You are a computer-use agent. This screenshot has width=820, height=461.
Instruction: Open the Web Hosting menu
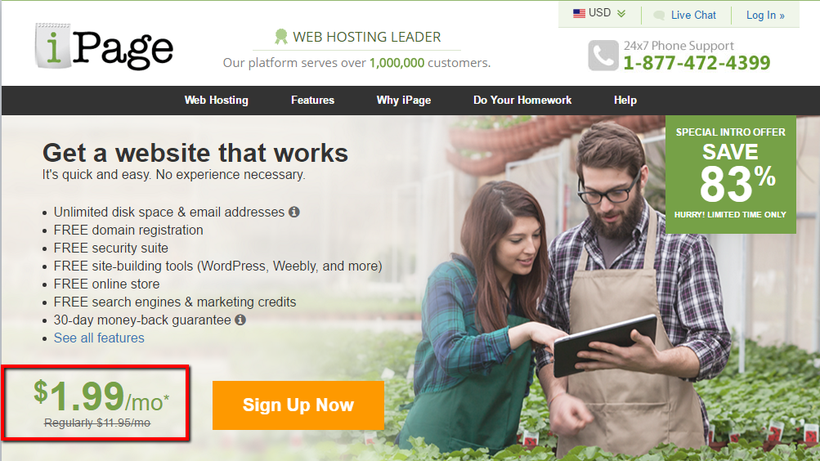click(x=216, y=100)
